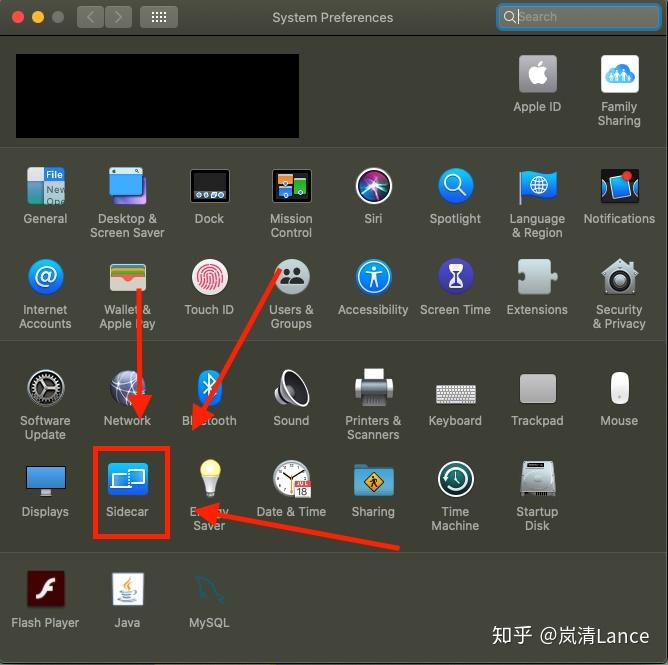Viewport: 668px width, 665px height.
Task: Click the forward navigation arrow
Action: 118,17
